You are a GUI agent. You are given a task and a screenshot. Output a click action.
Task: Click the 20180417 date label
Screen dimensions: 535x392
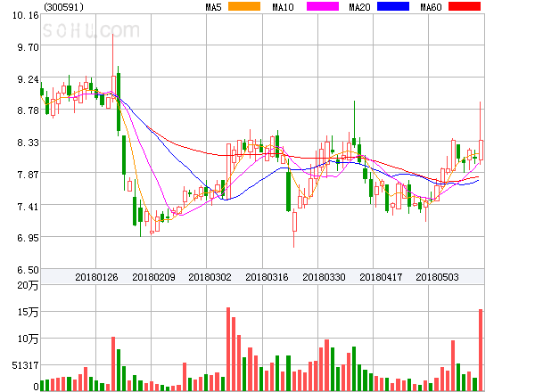tap(381, 277)
